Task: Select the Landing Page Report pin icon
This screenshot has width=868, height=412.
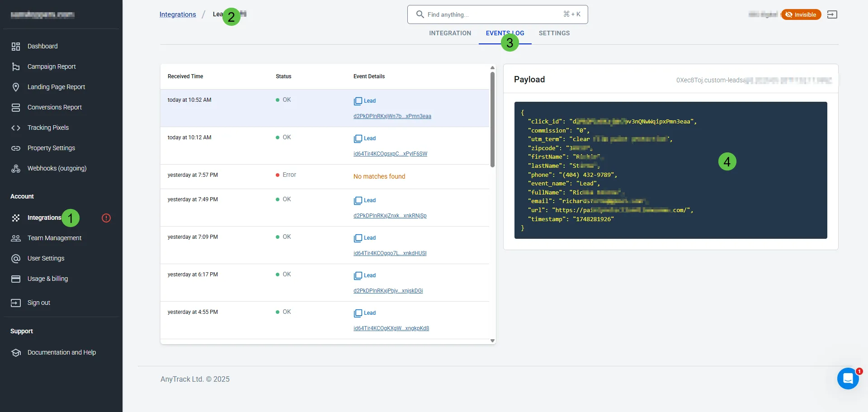Action: click(16, 87)
